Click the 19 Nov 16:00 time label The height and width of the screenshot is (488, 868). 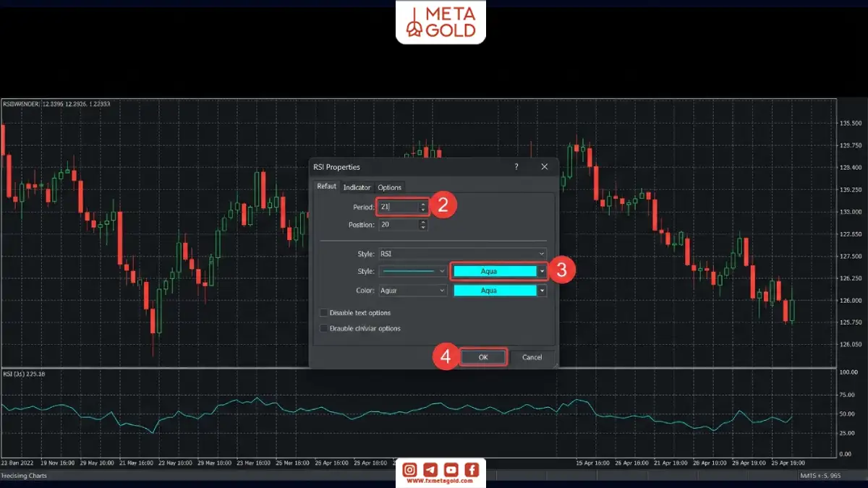pos(58,463)
